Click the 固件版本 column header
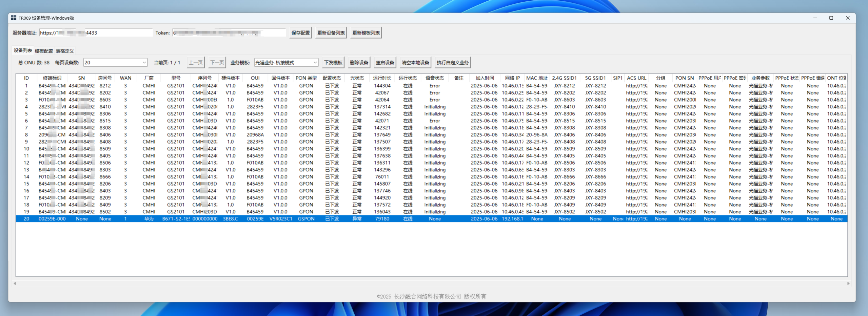The height and width of the screenshot is (316, 868). [280, 78]
